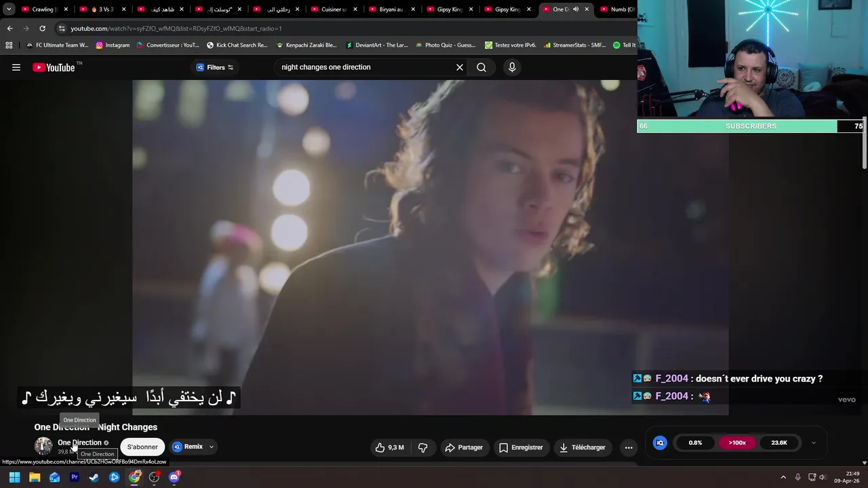This screenshot has width=868, height=488.
Task: Open the One Direction channel avatar
Action: 43,446
